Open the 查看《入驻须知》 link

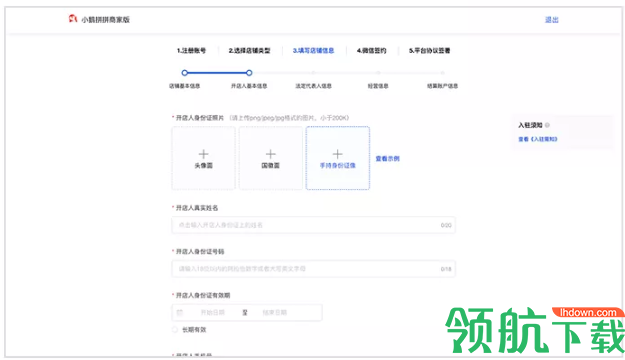pyautogui.click(x=538, y=139)
